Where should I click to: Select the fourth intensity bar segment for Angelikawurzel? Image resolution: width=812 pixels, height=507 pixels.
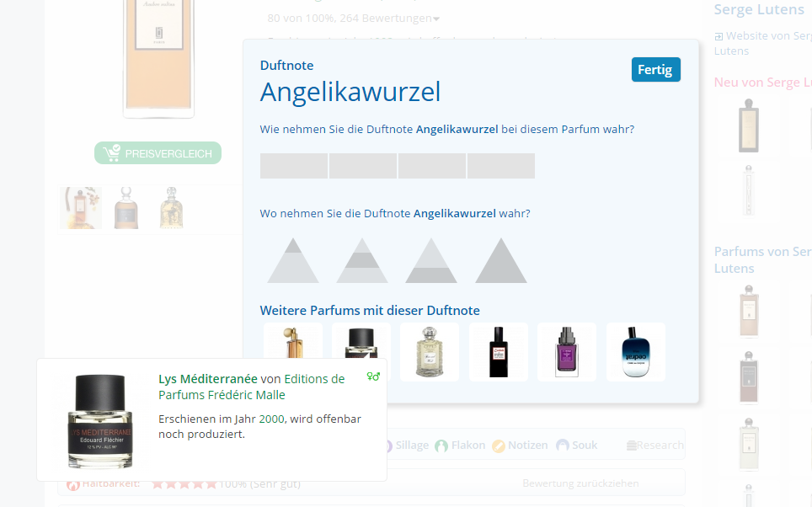coord(501,166)
